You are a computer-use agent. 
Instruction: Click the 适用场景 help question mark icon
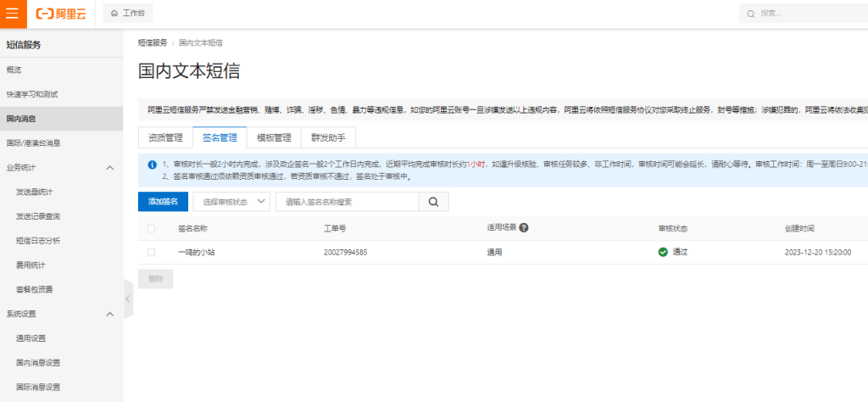tap(524, 228)
